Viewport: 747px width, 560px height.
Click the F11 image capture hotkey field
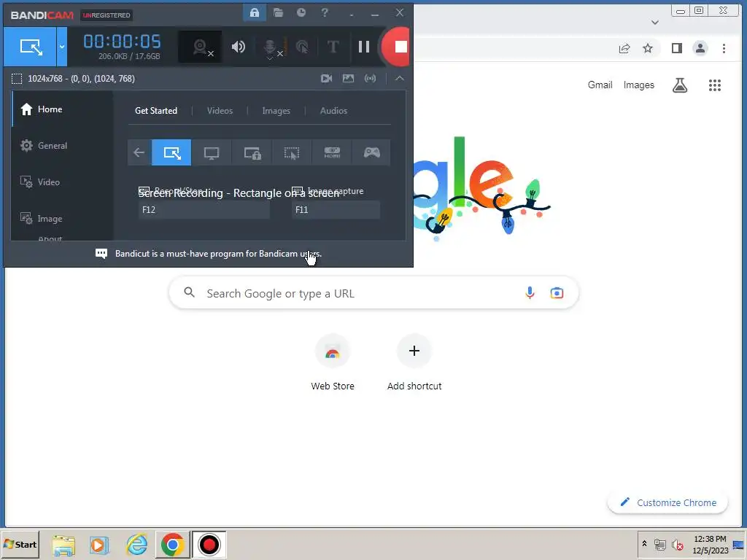pos(336,209)
